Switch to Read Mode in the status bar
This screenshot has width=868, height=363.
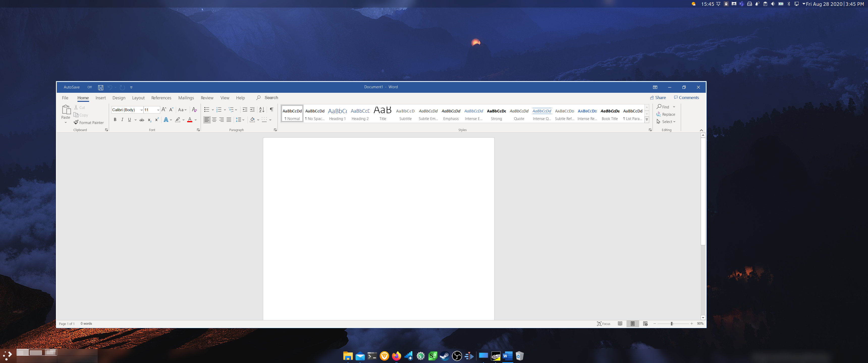620,324
